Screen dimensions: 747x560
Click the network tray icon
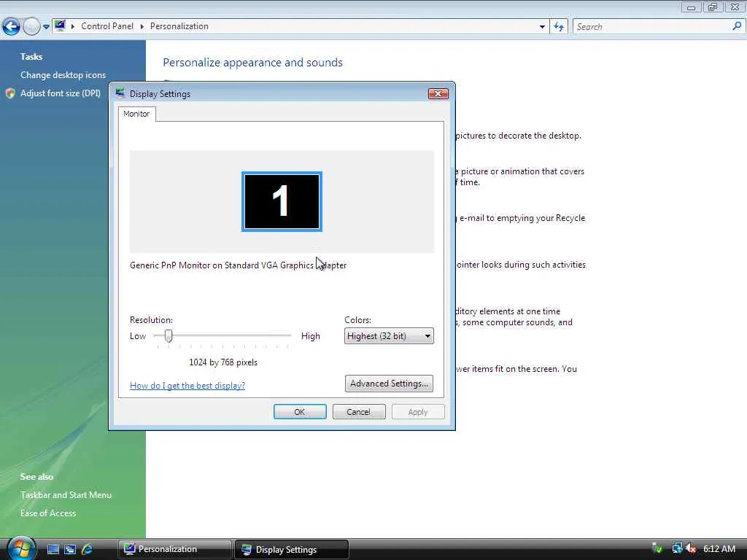click(676, 548)
